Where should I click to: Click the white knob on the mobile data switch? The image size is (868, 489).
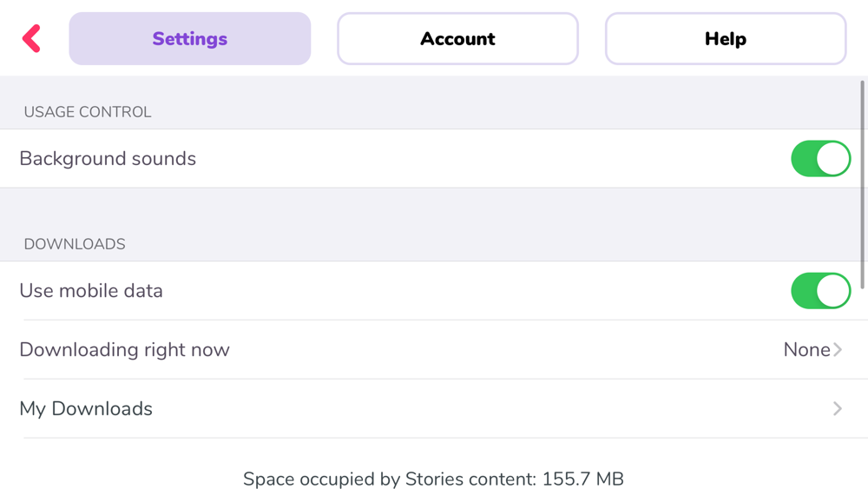[x=833, y=291]
